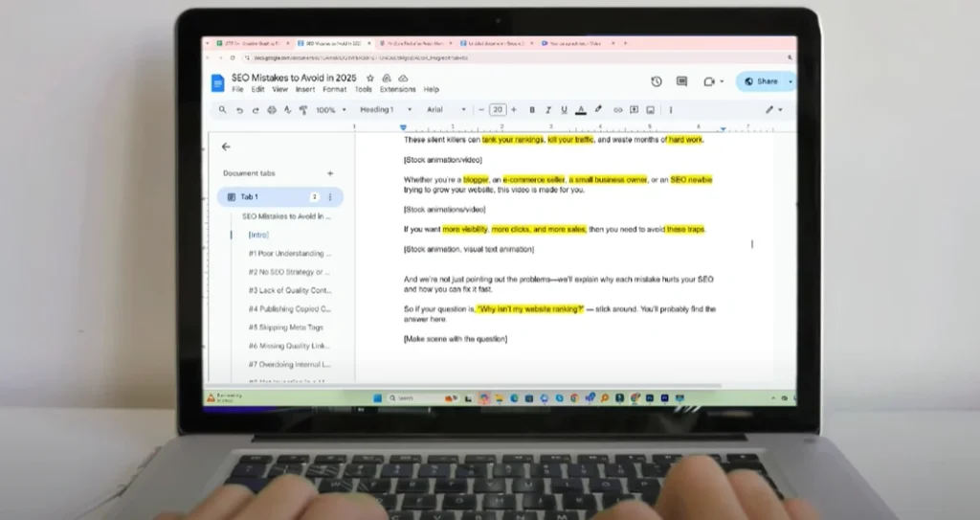Screen dimensions: 980x520
Task: Add a comment from the toolbar
Action: click(634, 110)
